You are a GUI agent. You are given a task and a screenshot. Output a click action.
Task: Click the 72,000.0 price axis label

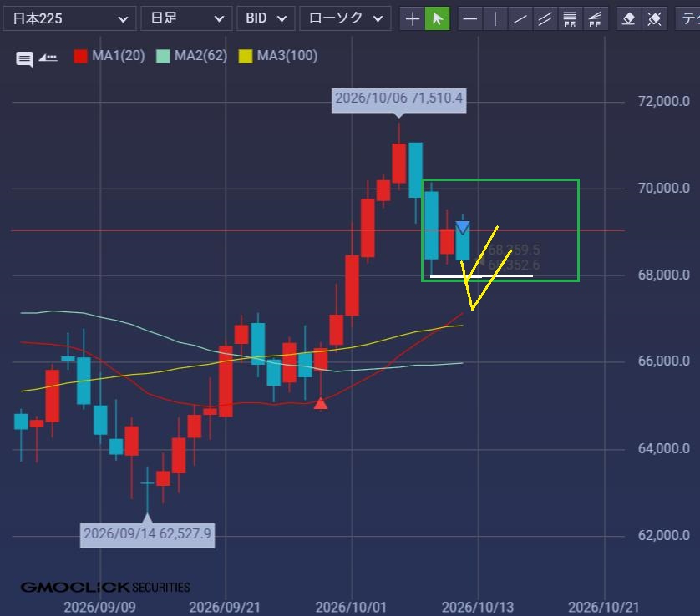click(664, 101)
